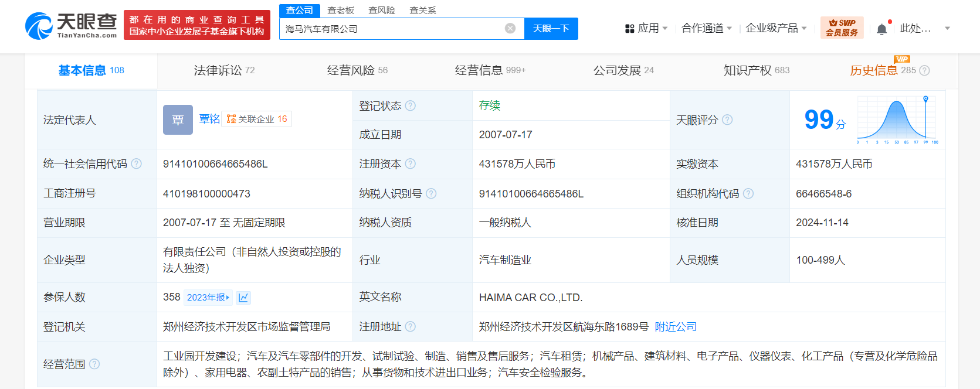Image resolution: width=980 pixels, height=389 pixels.
Task: Click the TianYanCha logo
Action: point(71,26)
